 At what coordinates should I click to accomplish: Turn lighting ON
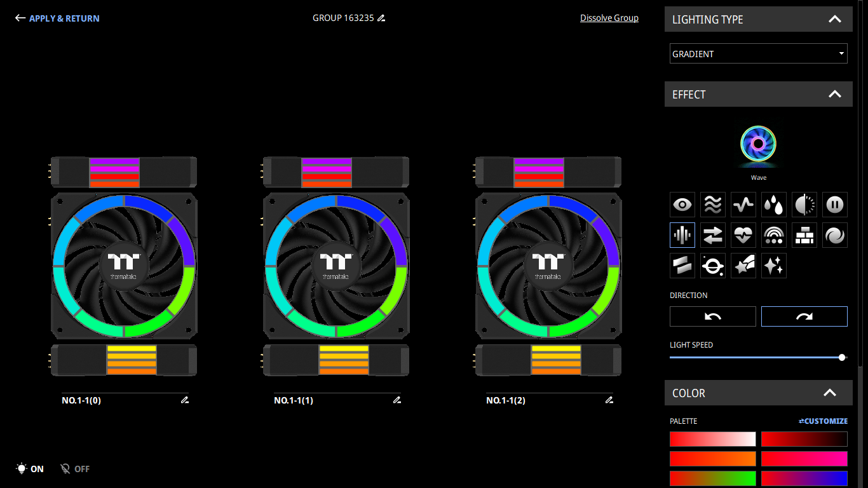pyautogui.click(x=30, y=469)
